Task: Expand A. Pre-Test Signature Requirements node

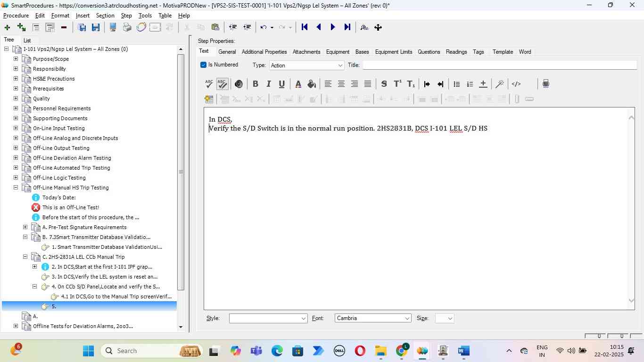Action: pos(25,227)
